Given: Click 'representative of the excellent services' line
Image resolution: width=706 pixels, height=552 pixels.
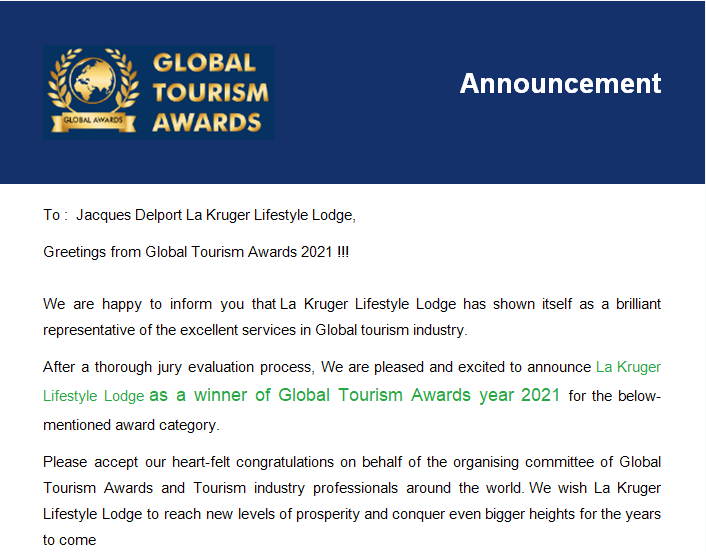Looking at the screenshot, I should coord(255,330).
